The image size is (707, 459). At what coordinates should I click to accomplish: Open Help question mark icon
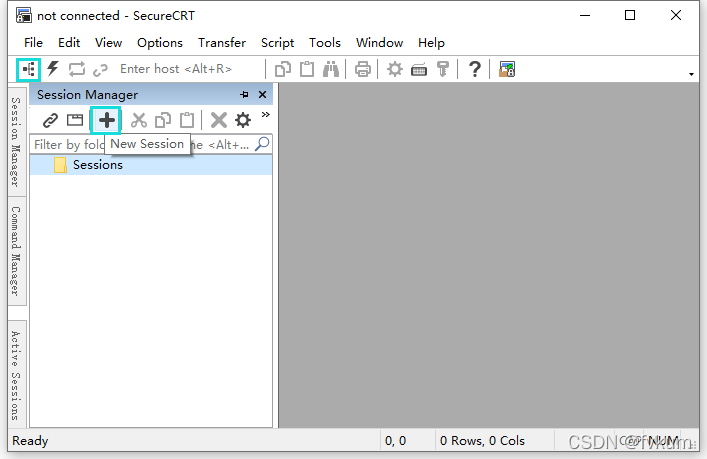click(x=474, y=69)
